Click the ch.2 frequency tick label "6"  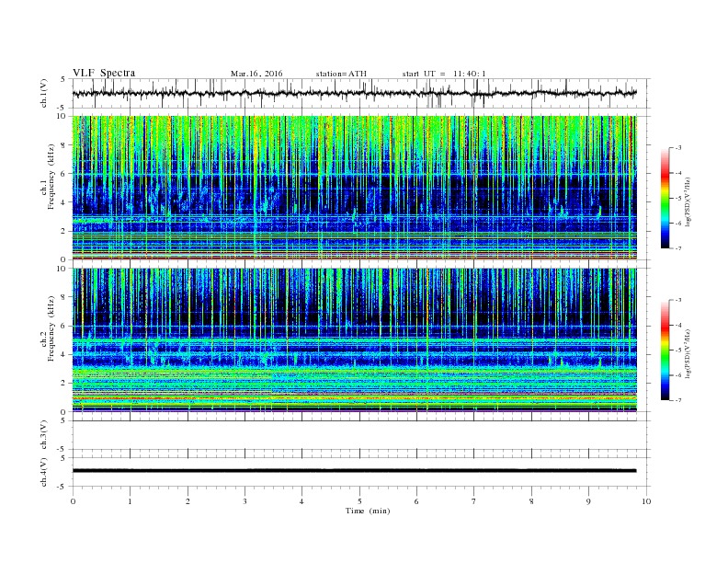tap(63, 326)
